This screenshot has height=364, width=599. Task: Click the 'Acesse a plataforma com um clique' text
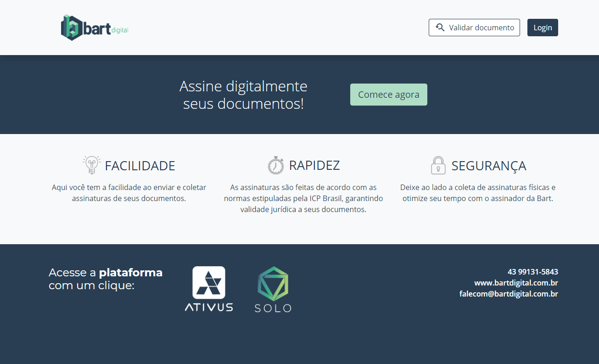(106, 279)
